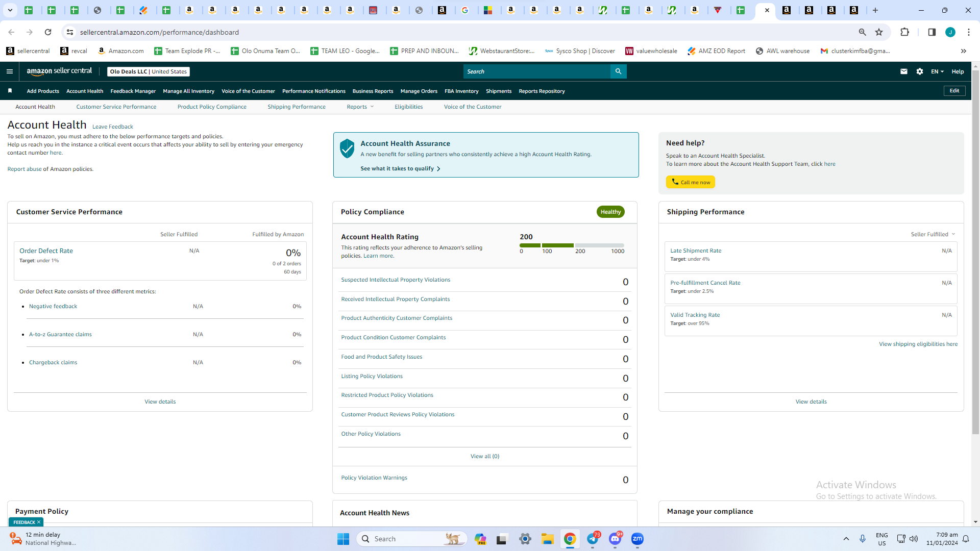Open Business Reports menu item
This screenshot has width=980, height=551.
coord(373,91)
